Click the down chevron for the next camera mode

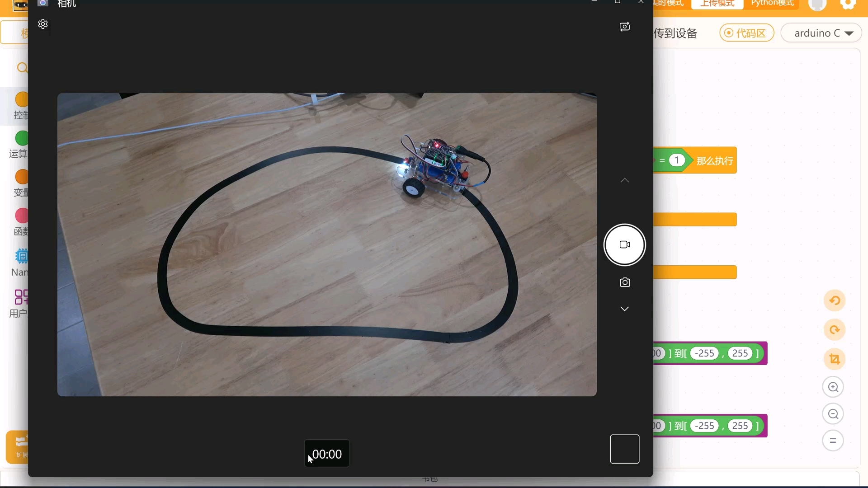[624, 309]
